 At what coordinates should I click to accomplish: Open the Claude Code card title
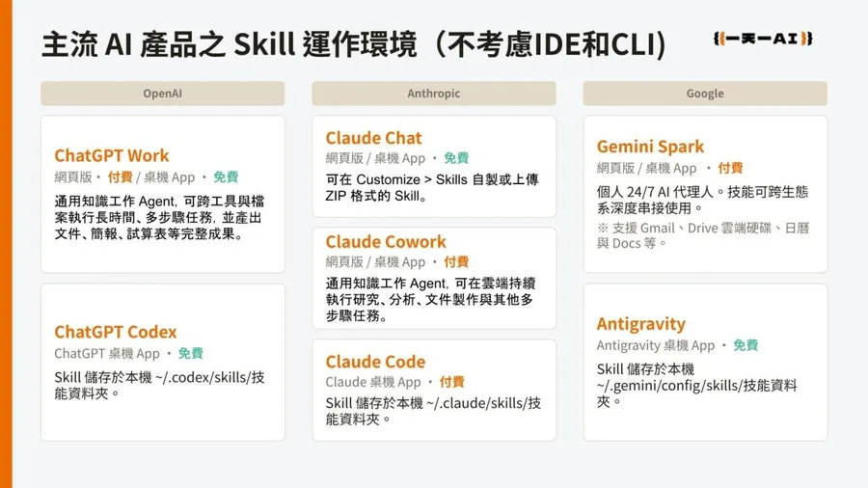(x=375, y=362)
